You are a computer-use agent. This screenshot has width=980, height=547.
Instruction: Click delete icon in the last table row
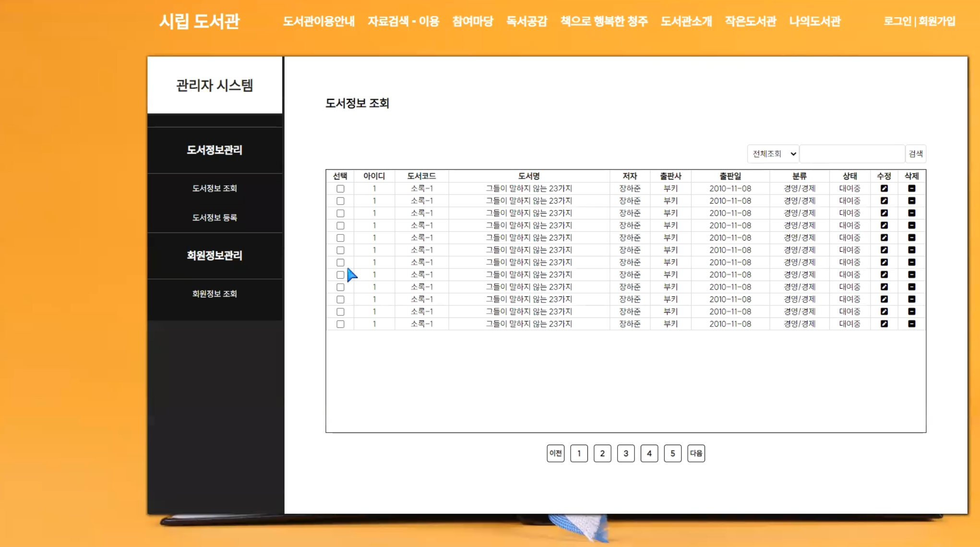[911, 324]
